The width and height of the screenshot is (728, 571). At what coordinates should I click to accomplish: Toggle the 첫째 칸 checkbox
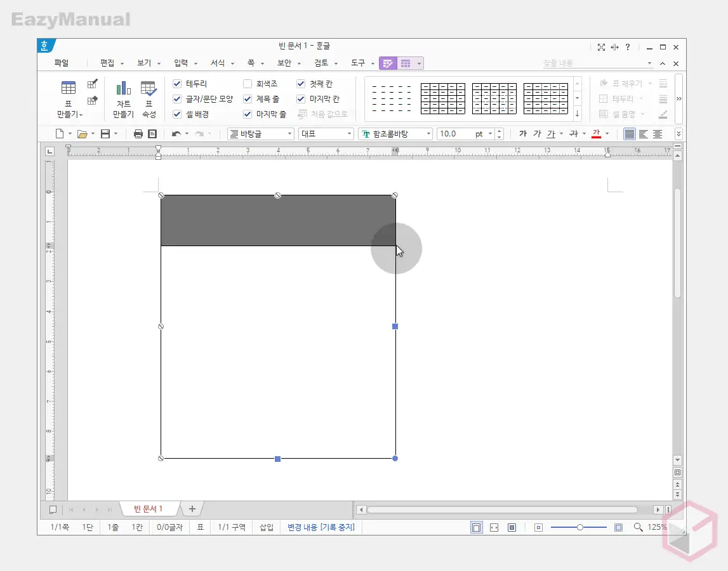coord(301,84)
